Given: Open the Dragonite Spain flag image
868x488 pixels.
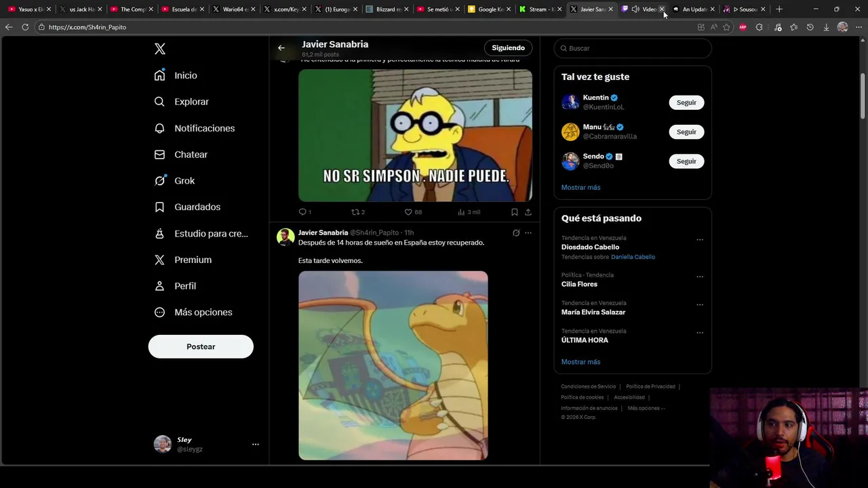Looking at the screenshot, I should (393, 365).
